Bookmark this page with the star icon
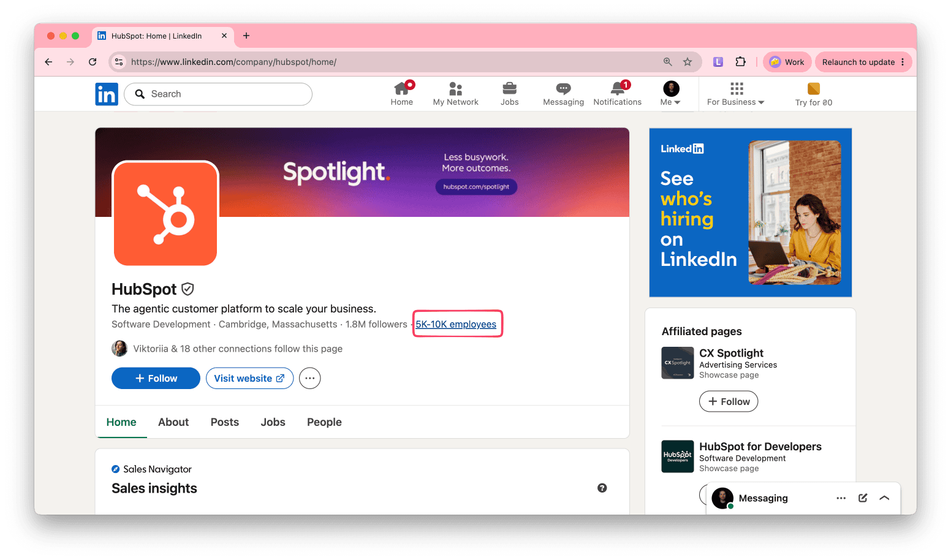Screen dimensions: 951x560 coord(688,62)
